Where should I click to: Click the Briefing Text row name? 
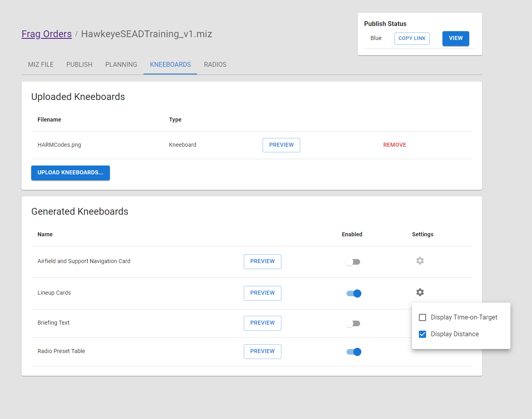tap(54, 323)
